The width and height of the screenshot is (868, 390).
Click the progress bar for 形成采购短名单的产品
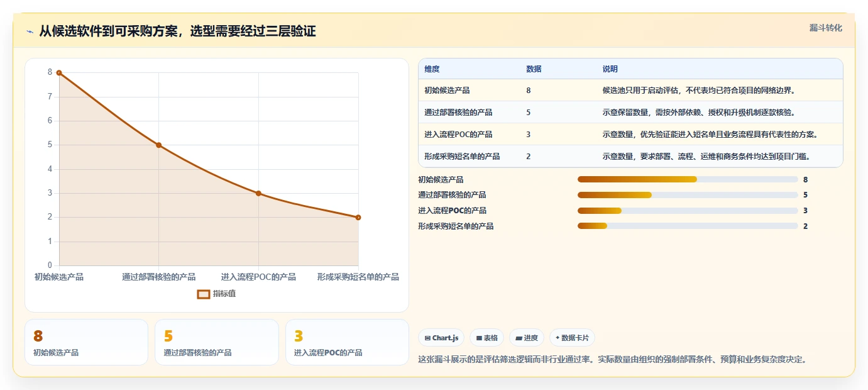(688, 226)
